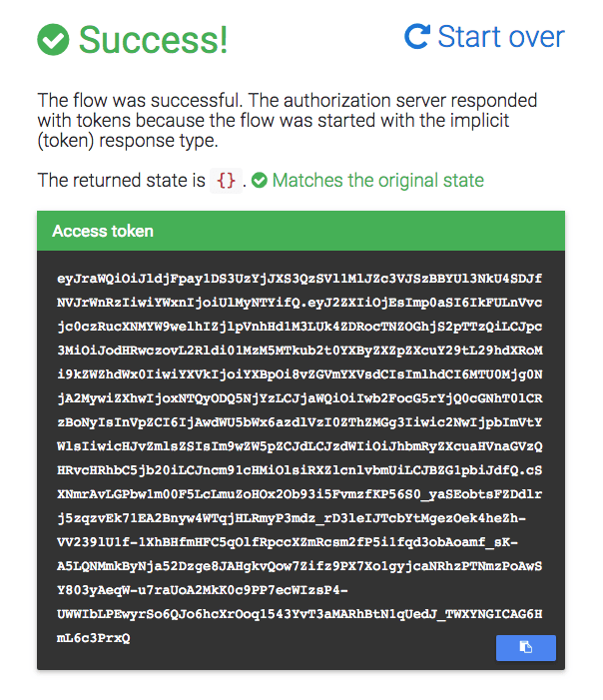Click the blue copy button below the token
Viewport: 603px width, 700px height.
click(x=526, y=647)
